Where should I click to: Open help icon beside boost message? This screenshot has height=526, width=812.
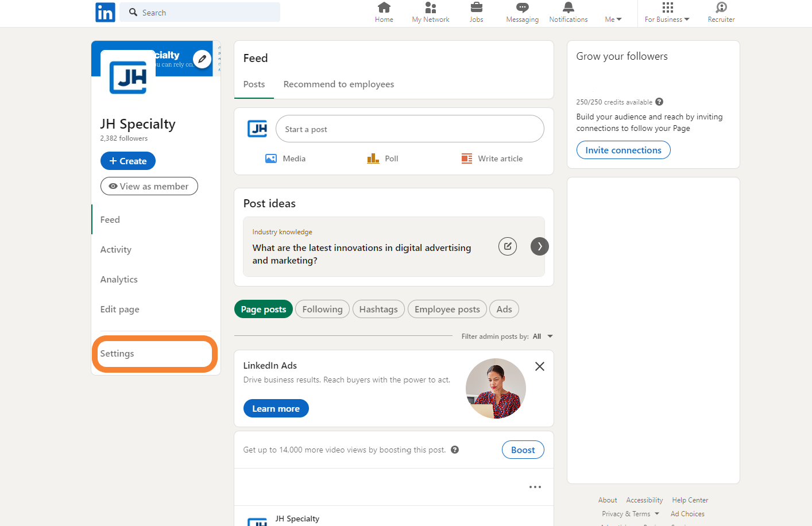[455, 450]
